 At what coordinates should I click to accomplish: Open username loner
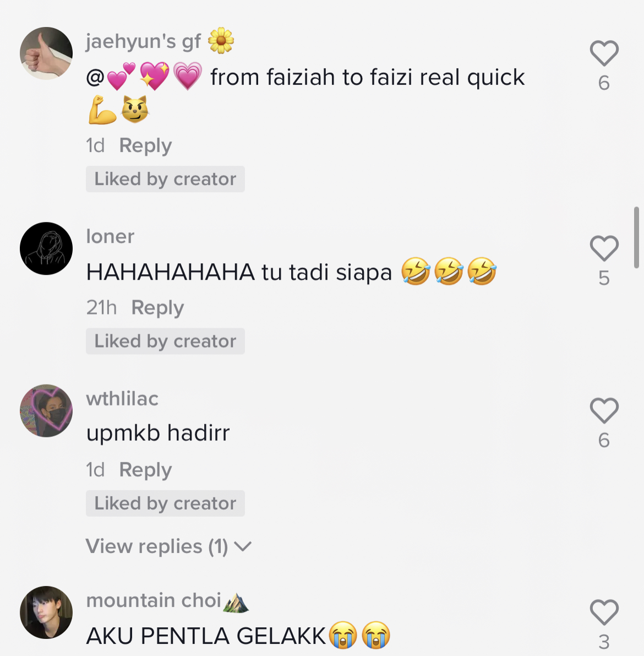pos(111,236)
